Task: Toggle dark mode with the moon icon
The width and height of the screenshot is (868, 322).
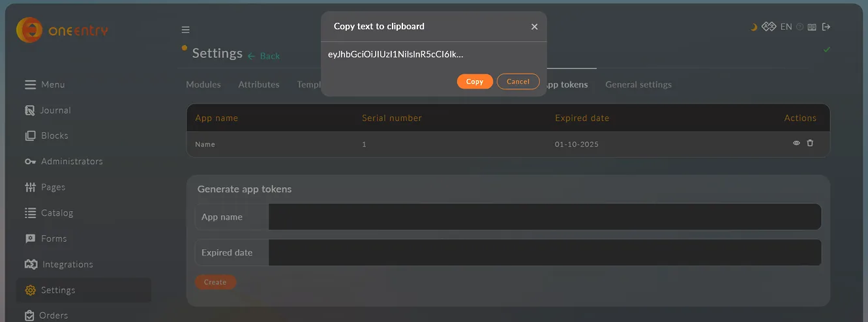Action: tap(754, 27)
